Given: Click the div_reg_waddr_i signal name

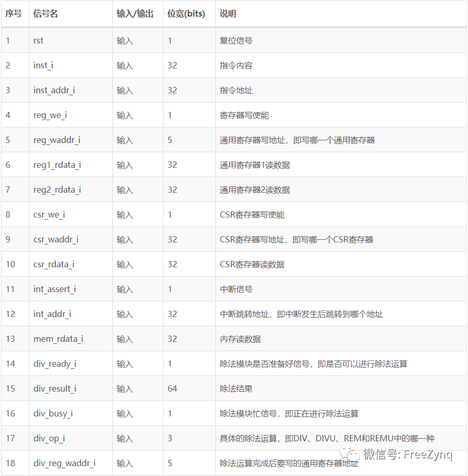Looking at the screenshot, I should (x=64, y=463).
